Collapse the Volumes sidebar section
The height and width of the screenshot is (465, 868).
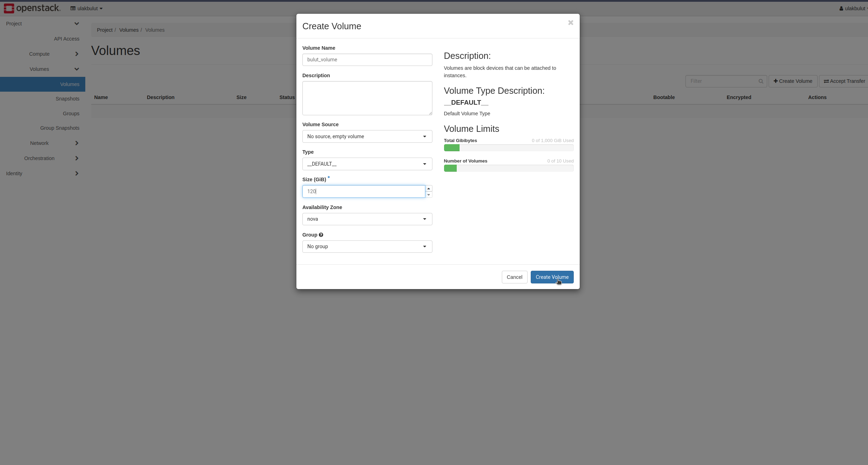[x=42, y=69]
